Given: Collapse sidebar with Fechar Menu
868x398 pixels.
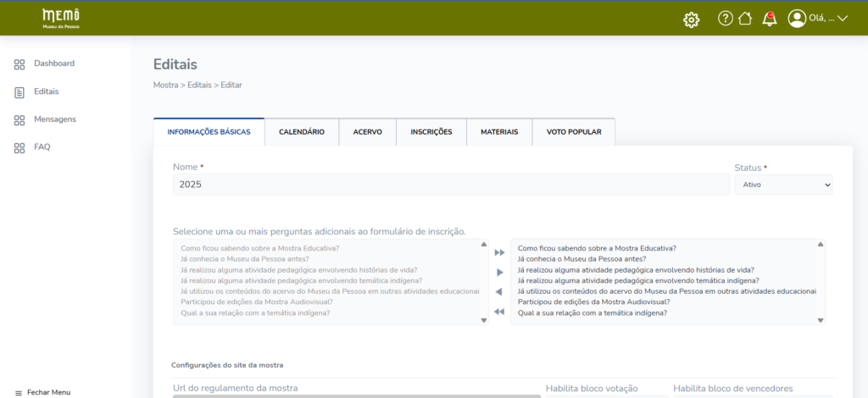Looking at the screenshot, I should (48, 392).
